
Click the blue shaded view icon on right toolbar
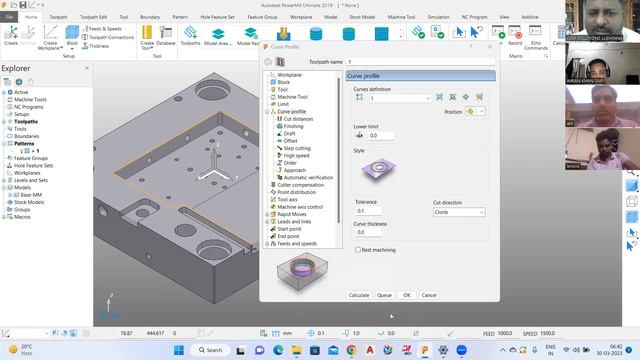tap(631, 186)
